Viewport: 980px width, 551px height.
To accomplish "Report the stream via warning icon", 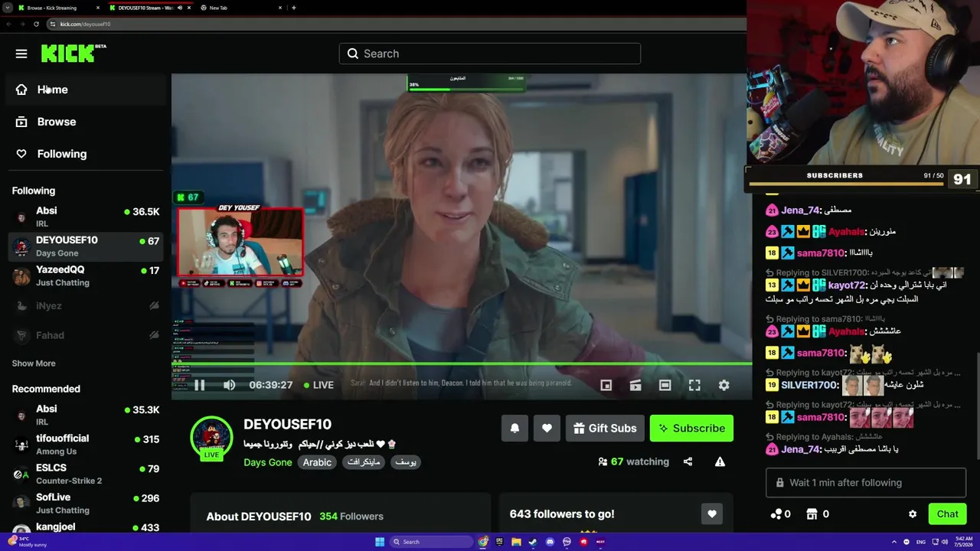I will coord(720,461).
